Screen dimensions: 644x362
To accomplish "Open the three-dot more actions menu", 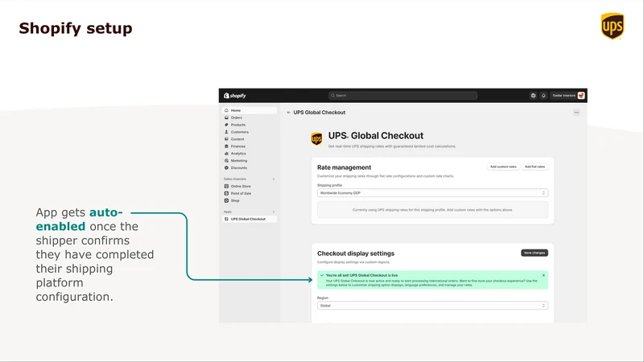I will click(576, 113).
